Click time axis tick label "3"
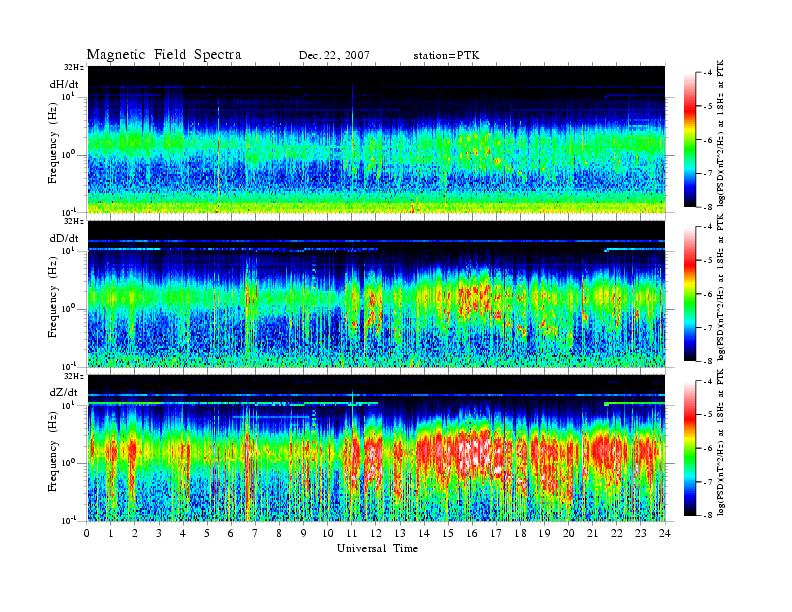 pyautogui.click(x=159, y=533)
